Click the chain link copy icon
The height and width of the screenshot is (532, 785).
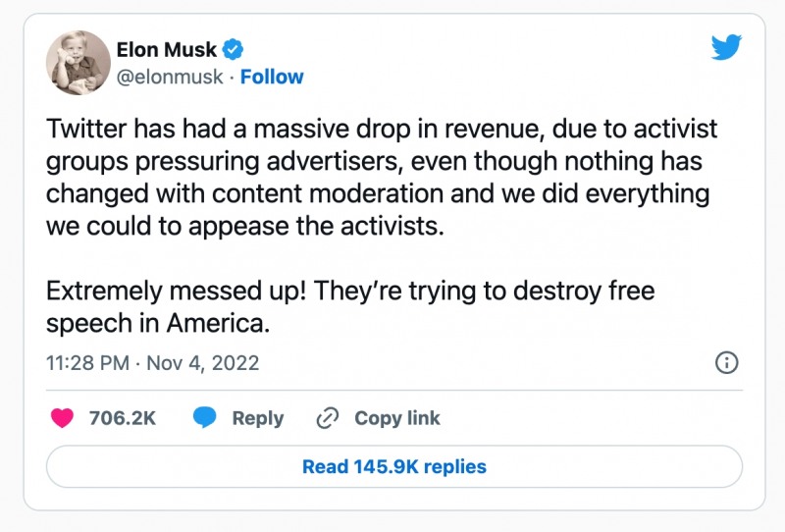[327, 418]
